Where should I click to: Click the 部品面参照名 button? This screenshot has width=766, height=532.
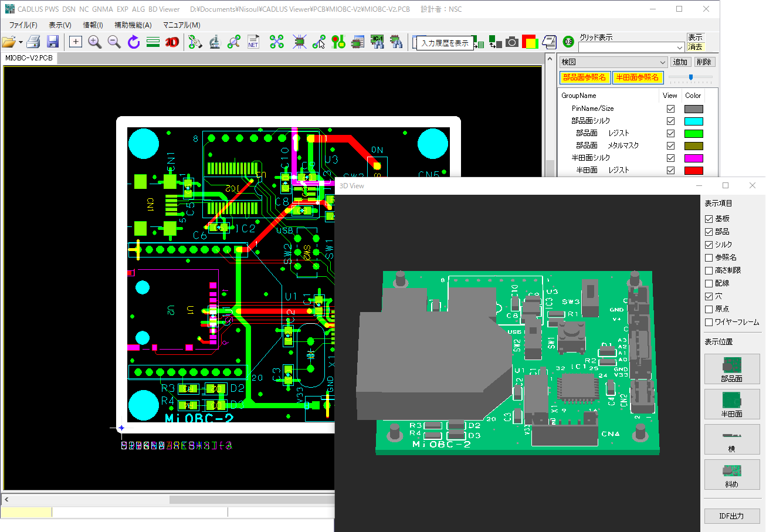point(585,77)
